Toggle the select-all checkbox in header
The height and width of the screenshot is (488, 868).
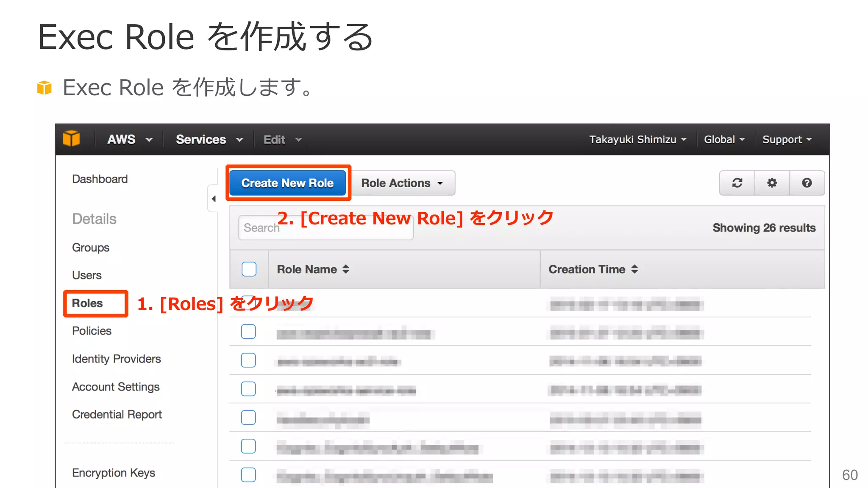click(249, 269)
